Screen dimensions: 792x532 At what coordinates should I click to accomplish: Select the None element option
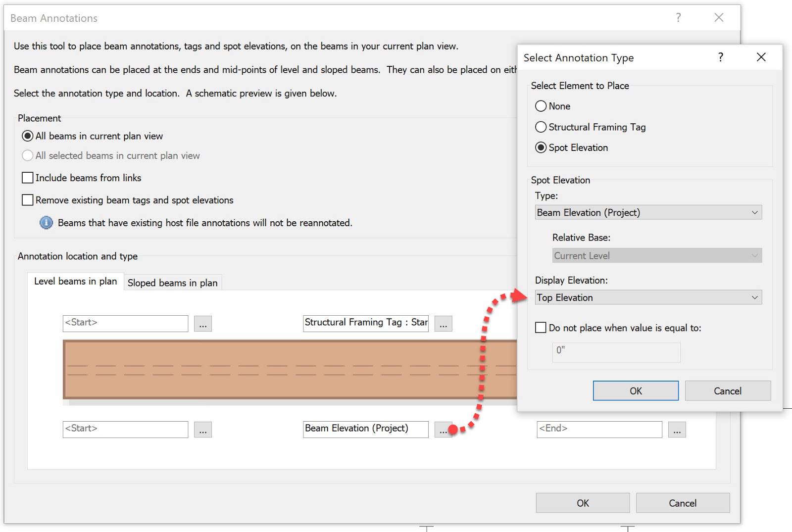pos(541,106)
